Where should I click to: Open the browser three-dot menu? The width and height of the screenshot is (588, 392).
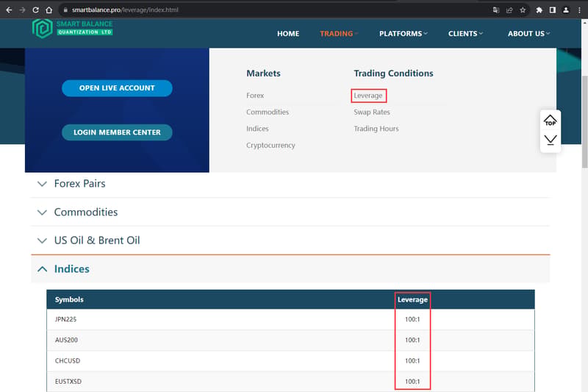coord(579,10)
